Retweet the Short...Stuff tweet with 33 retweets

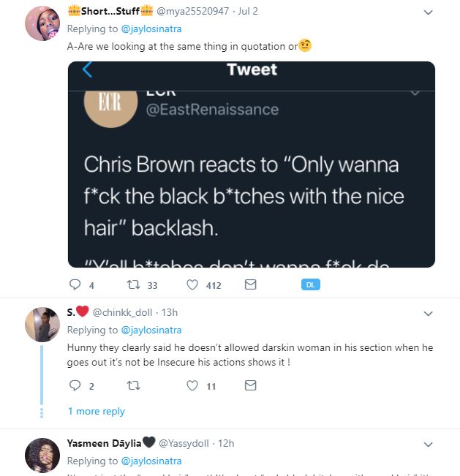(133, 284)
